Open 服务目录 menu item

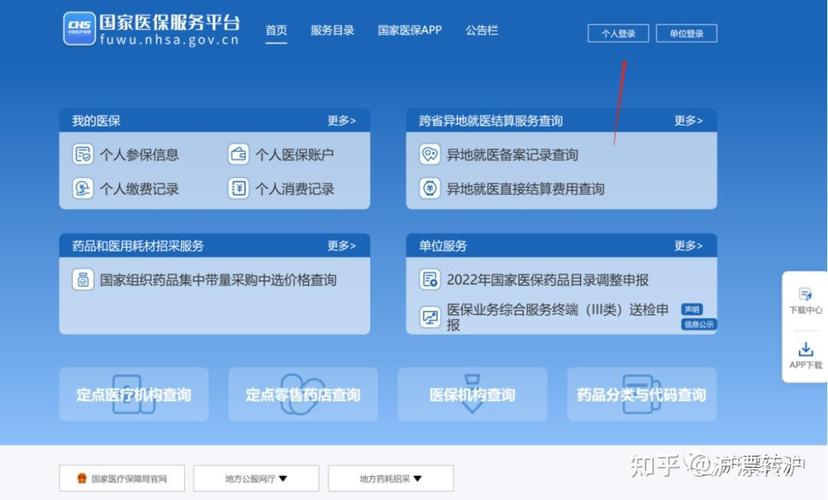332,31
